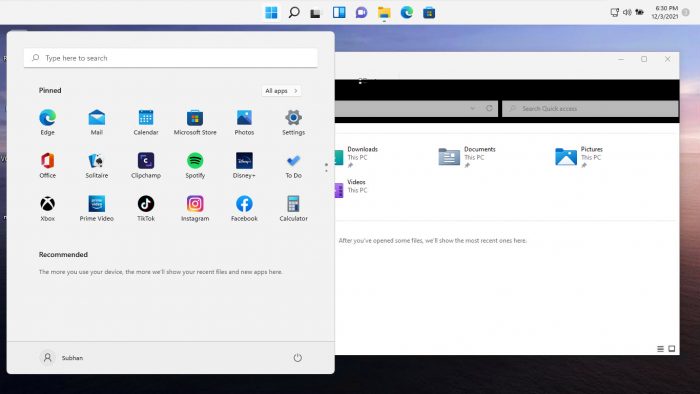Open the Prime Video app
700x394 pixels.
point(96,208)
